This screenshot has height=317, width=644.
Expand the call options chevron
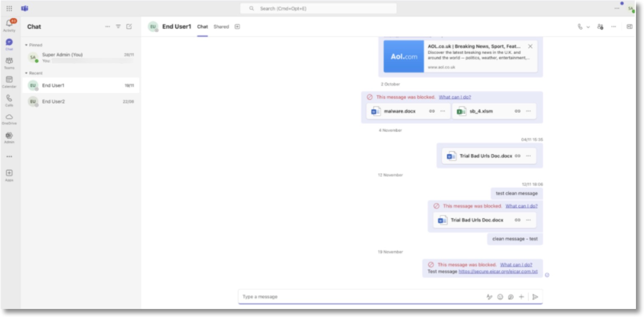[588, 26]
